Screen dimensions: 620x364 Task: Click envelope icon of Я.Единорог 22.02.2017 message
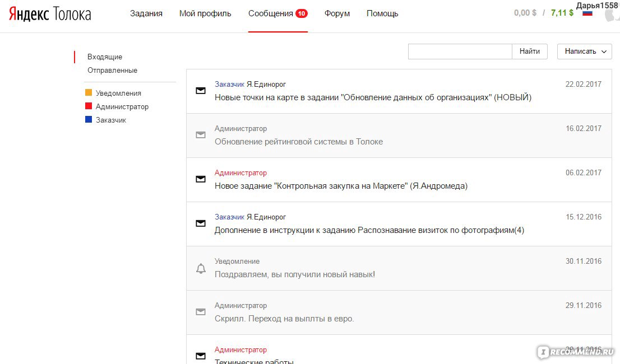pyautogui.click(x=201, y=91)
